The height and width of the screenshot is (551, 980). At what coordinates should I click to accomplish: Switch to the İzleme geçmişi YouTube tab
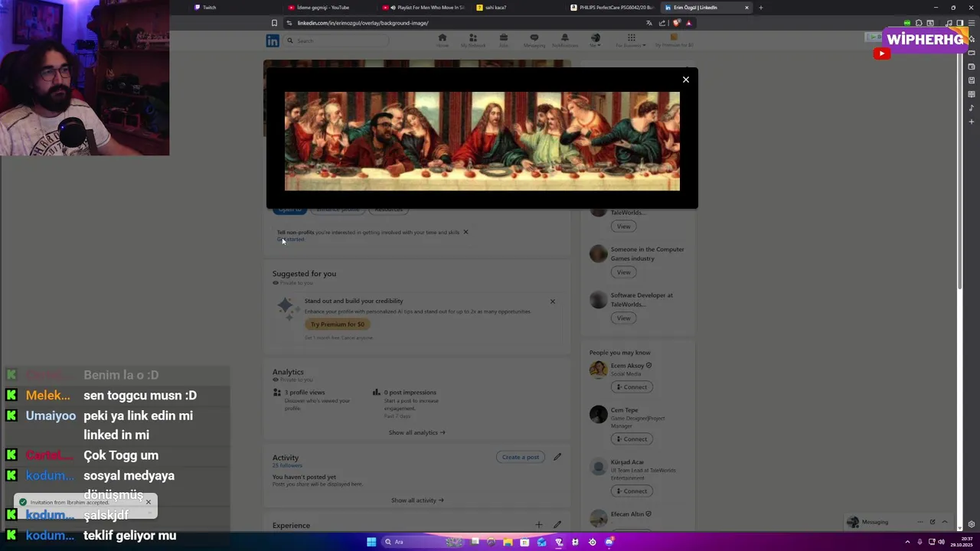click(329, 8)
